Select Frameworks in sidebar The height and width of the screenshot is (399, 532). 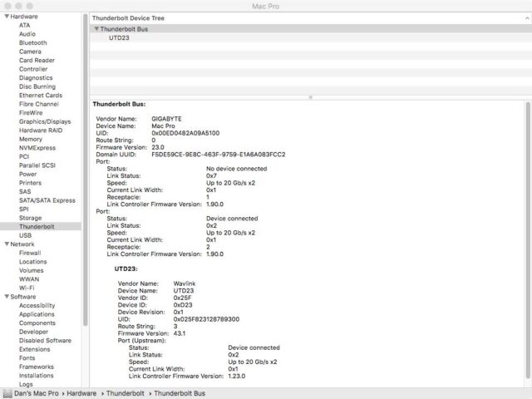[37, 367]
